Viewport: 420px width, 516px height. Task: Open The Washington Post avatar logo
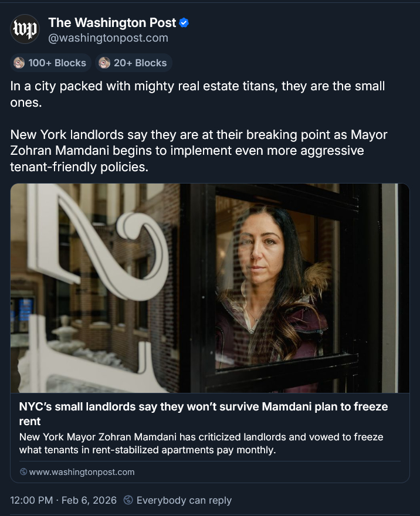tap(25, 29)
